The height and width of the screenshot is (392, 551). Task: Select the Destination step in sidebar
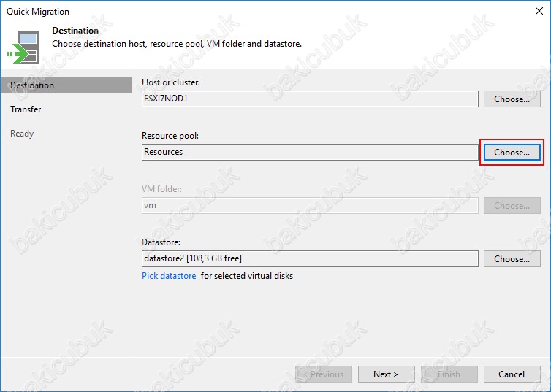(66, 85)
